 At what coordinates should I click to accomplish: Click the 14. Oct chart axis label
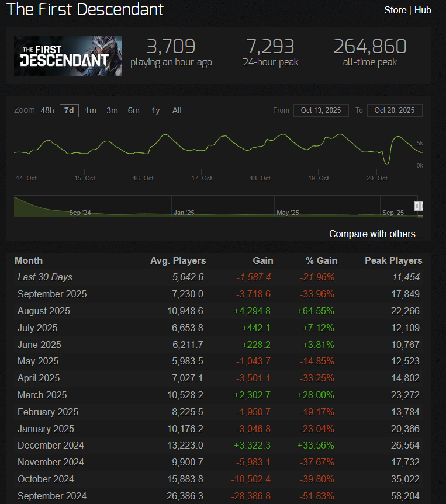point(26,178)
